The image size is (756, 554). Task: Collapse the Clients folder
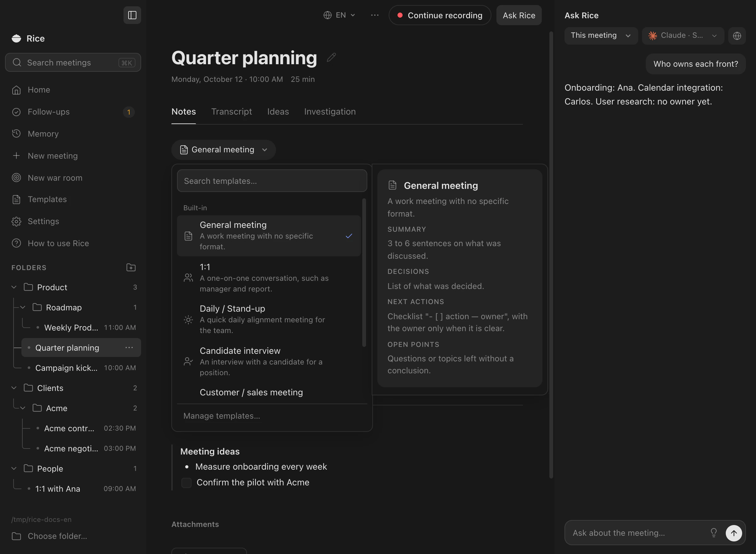coord(14,388)
